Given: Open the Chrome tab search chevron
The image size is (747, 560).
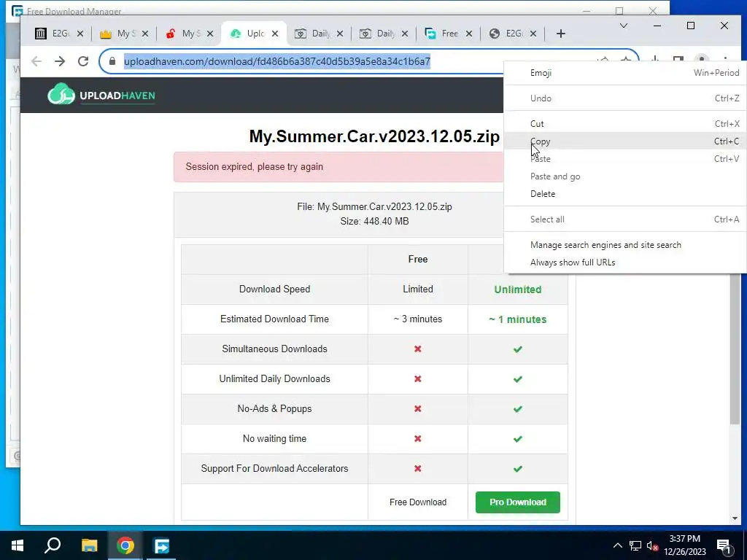Looking at the screenshot, I should pyautogui.click(x=623, y=26).
